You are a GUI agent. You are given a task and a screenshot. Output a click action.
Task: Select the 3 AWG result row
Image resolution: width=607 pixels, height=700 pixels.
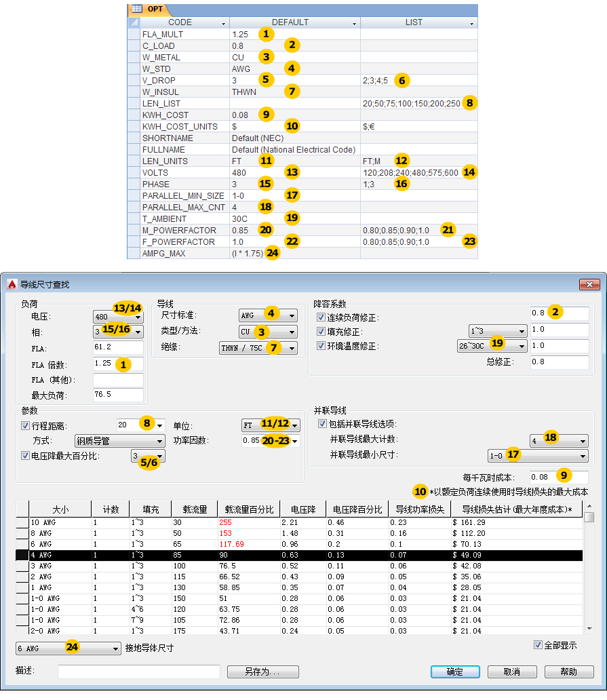tap(299, 566)
